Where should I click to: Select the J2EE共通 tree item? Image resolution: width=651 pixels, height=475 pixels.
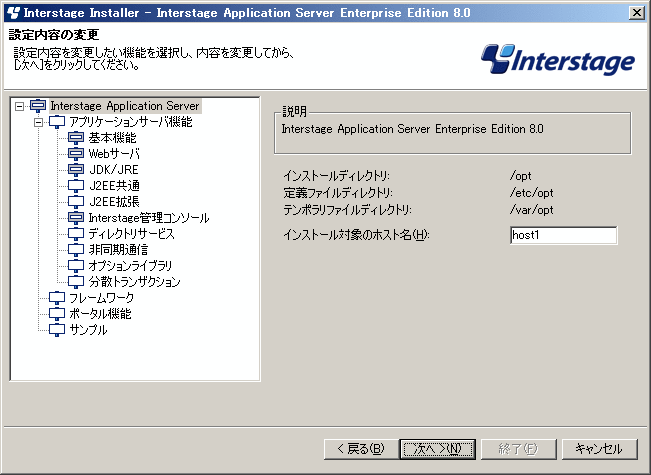pyautogui.click(x=114, y=186)
